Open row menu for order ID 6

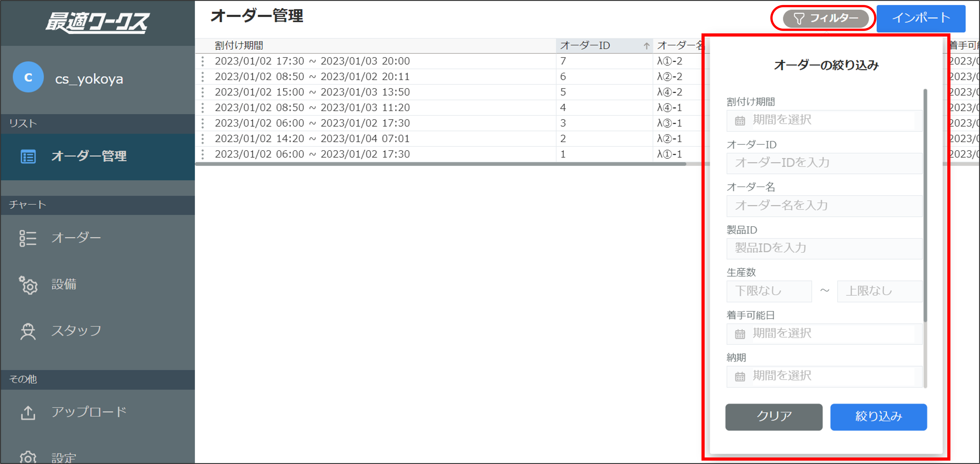click(x=203, y=77)
